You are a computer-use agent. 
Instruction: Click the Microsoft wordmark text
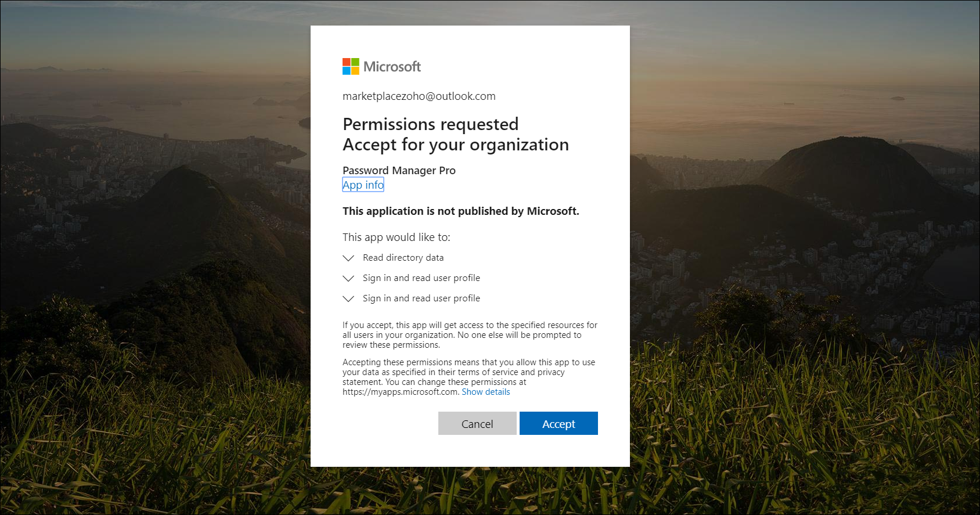click(392, 67)
